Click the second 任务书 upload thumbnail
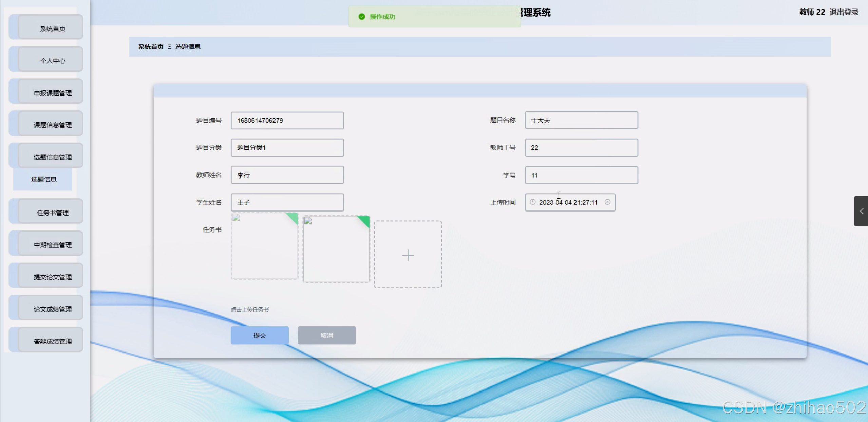The width and height of the screenshot is (868, 422). (x=335, y=249)
